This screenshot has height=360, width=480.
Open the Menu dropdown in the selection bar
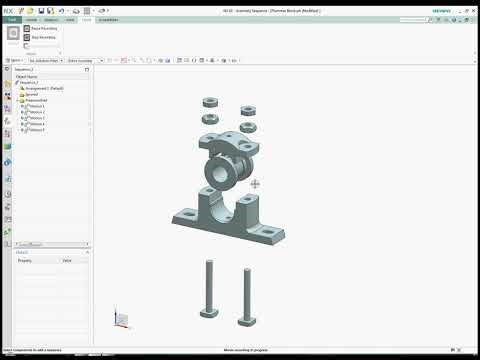click(15, 61)
